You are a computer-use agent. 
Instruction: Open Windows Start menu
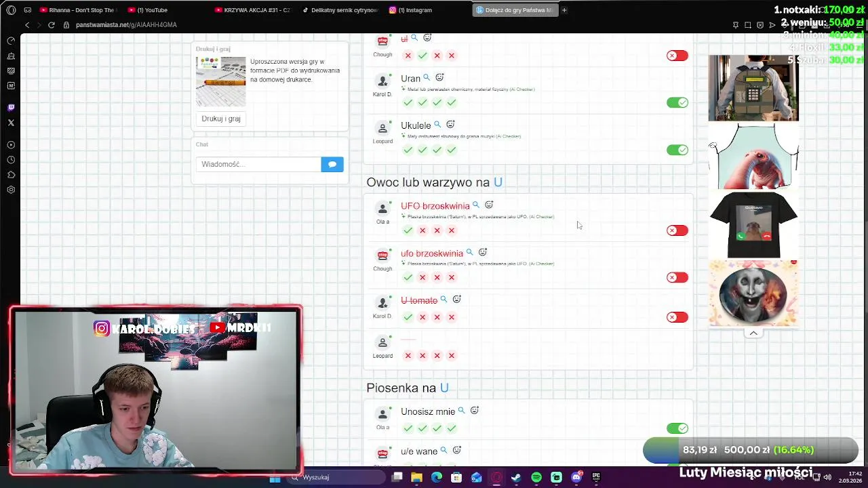click(x=275, y=478)
